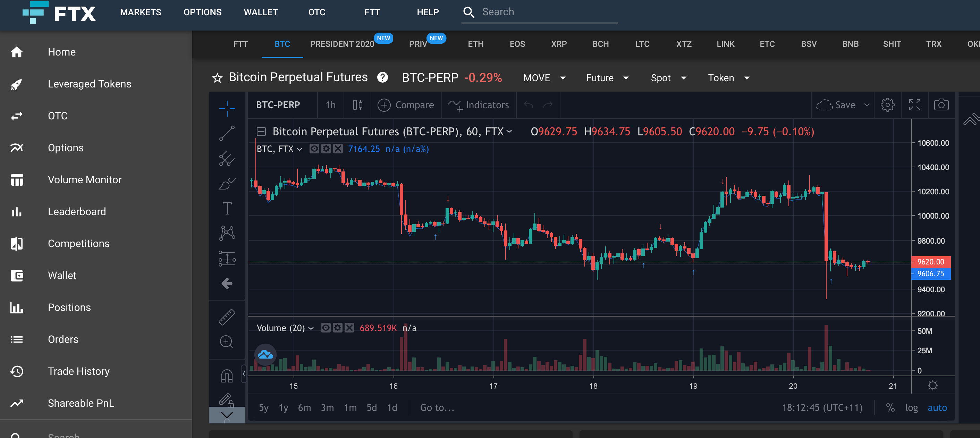Open the Future dropdown
Screen dimensions: 980x438
pyautogui.click(x=607, y=78)
